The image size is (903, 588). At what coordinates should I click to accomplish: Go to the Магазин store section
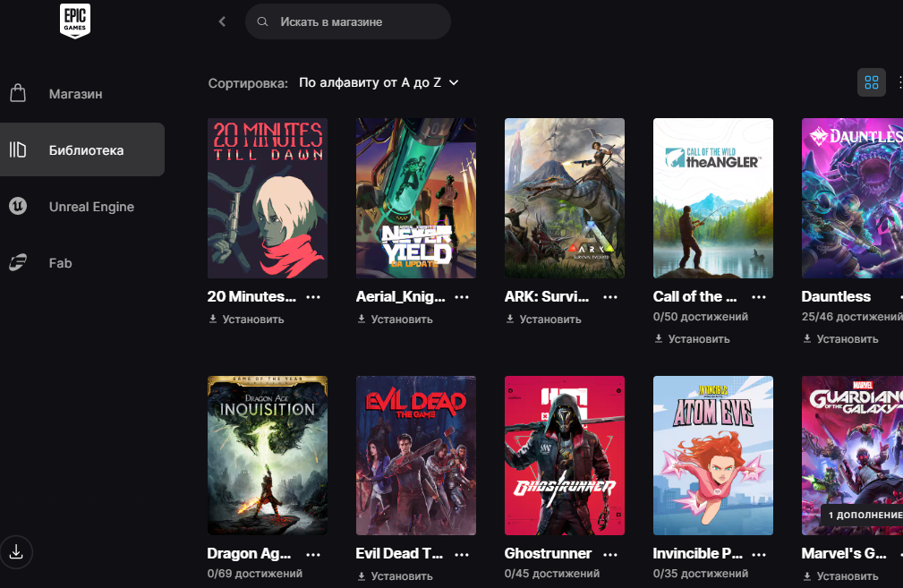click(75, 93)
